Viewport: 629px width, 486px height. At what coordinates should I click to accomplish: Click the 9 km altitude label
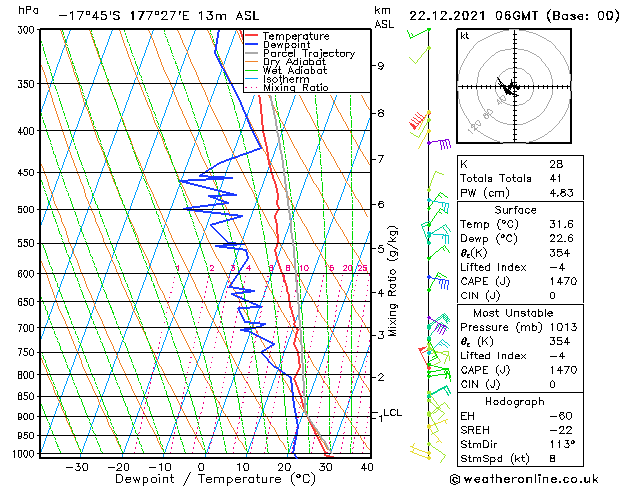point(381,66)
